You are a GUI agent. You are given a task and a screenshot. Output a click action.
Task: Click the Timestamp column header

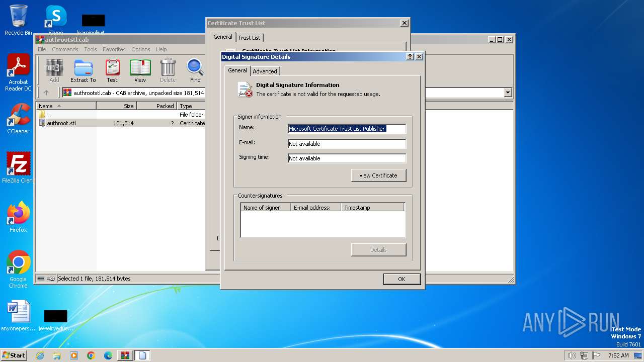coord(372,208)
